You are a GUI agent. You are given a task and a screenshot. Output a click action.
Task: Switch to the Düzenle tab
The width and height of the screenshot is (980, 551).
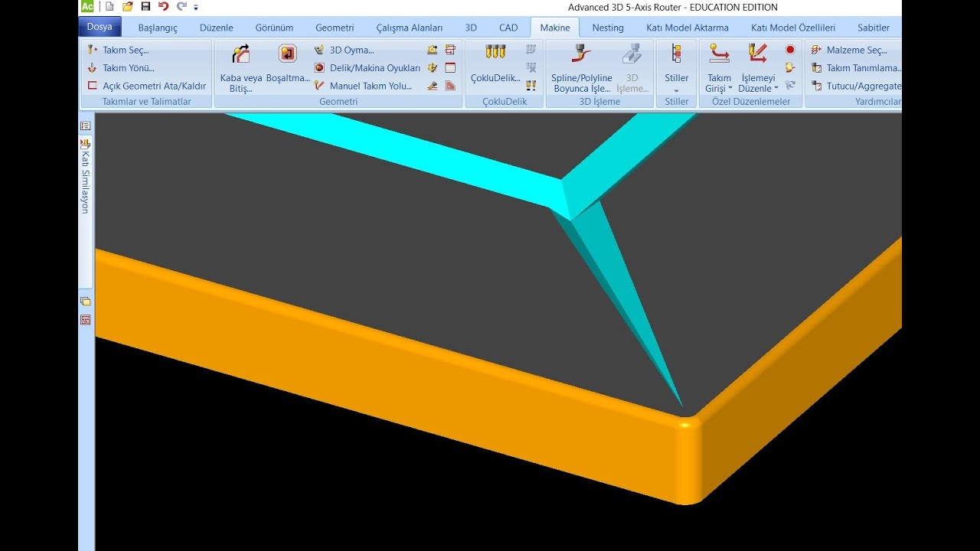[x=217, y=28]
